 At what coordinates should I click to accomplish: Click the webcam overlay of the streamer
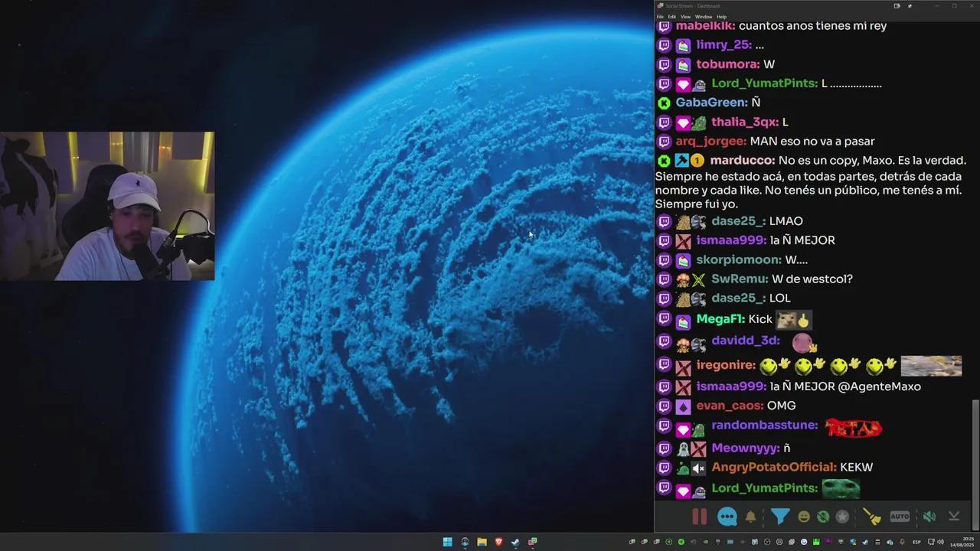click(x=107, y=206)
